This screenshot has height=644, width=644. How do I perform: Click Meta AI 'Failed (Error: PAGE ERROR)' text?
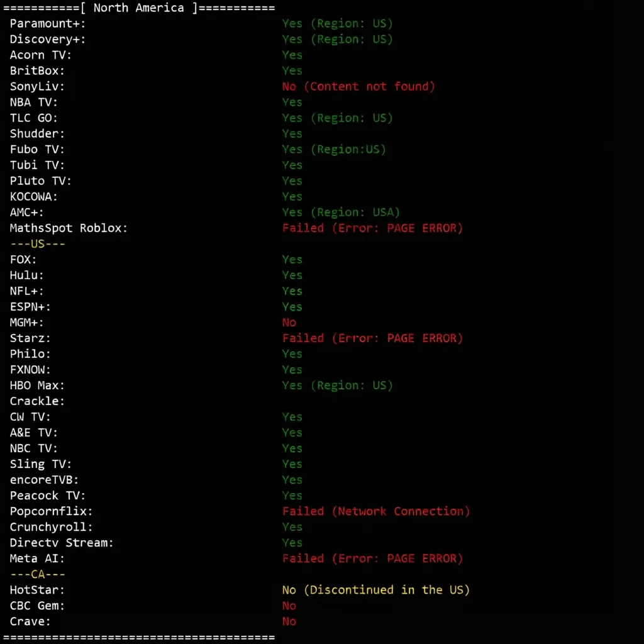pyautogui.click(x=372, y=558)
